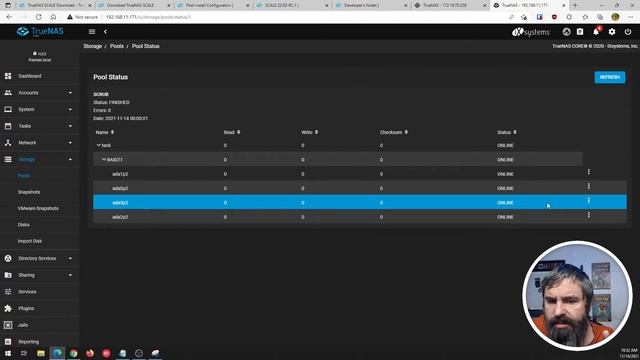This screenshot has width=640, height=360.
Task: Expand the Sharing sidebar menu
Action: tap(40, 275)
